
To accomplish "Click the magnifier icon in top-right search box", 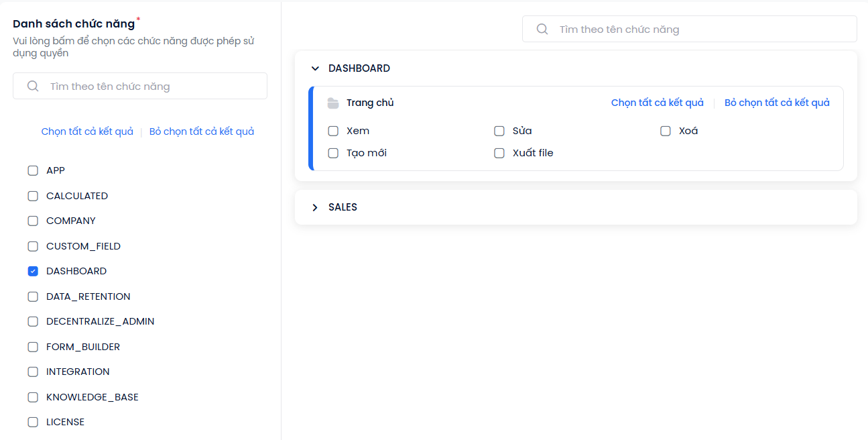I will [542, 30].
